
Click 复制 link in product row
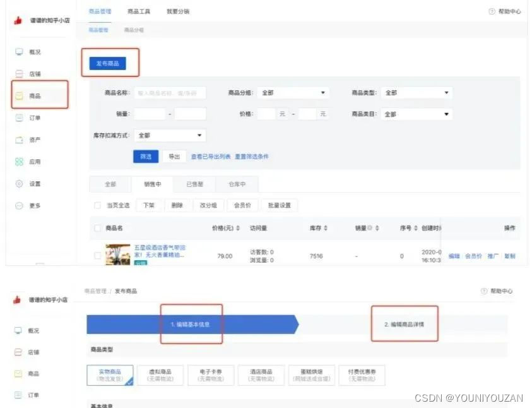click(510, 256)
